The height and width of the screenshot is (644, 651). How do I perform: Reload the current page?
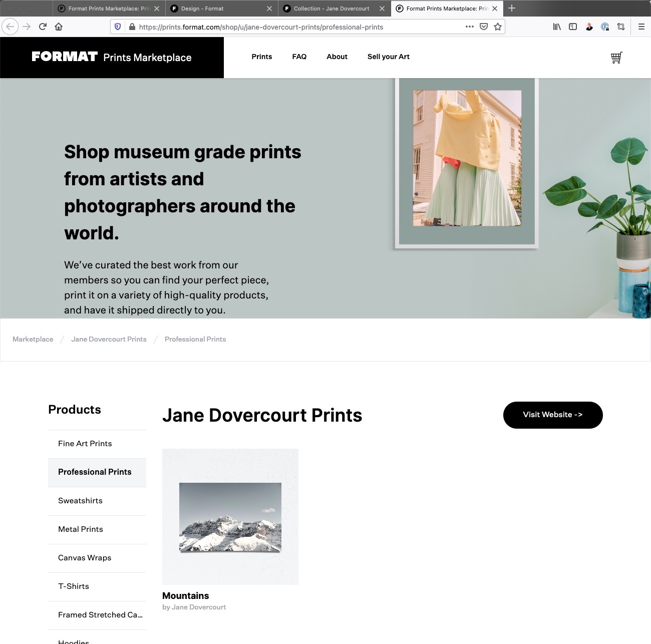pyautogui.click(x=43, y=27)
